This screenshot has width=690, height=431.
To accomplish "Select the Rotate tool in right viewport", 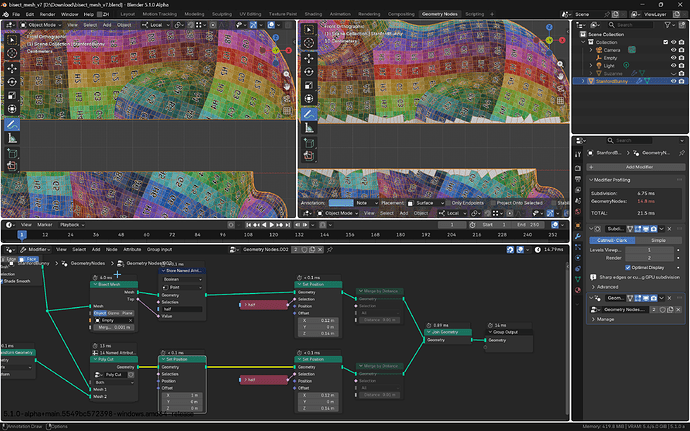I will click(x=309, y=72).
